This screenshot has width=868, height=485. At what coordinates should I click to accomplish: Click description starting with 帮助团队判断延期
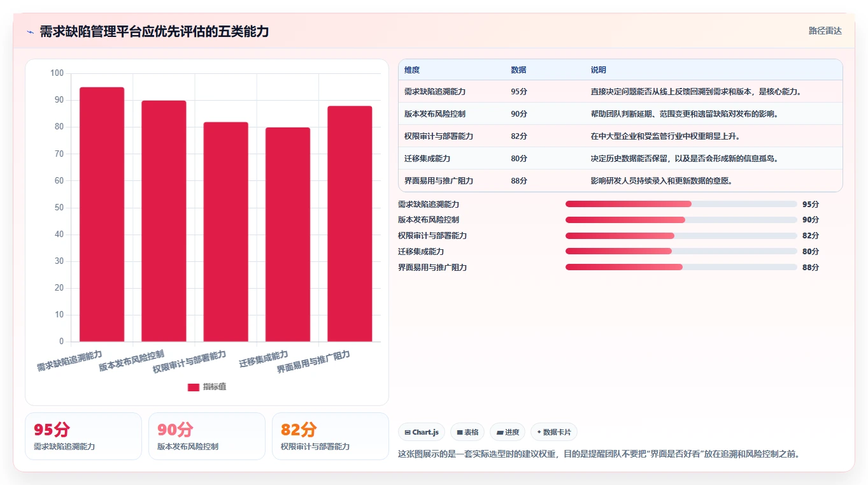coord(686,114)
